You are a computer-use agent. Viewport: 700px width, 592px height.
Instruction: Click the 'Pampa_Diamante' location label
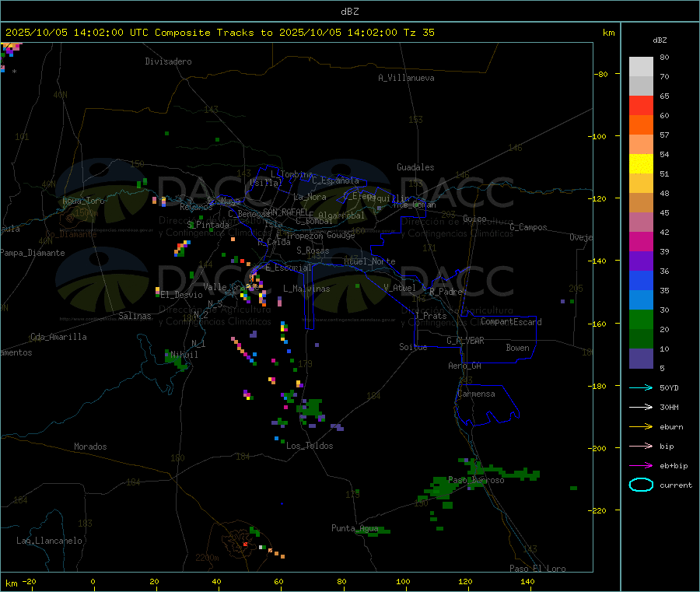[x=32, y=253]
